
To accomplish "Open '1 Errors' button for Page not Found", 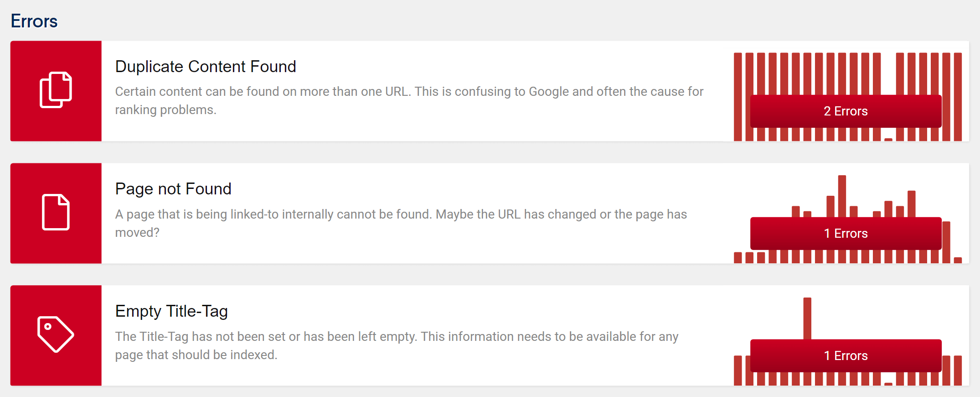I will (846, 234).
